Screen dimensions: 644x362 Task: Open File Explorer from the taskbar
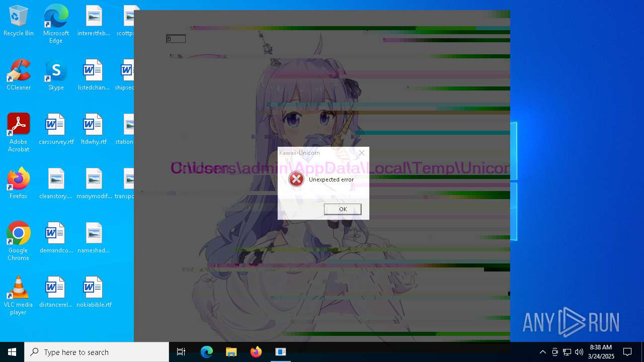tap(231, 352)
